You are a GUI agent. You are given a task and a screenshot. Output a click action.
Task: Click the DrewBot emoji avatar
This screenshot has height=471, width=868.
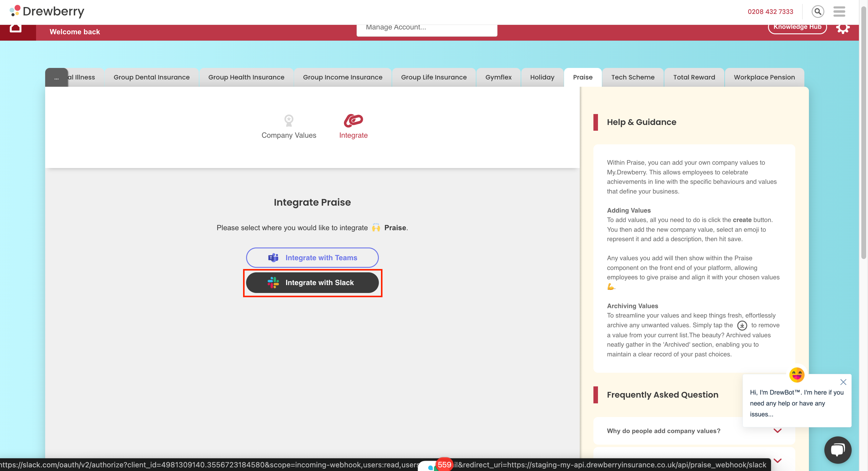[x=796, y=375]
